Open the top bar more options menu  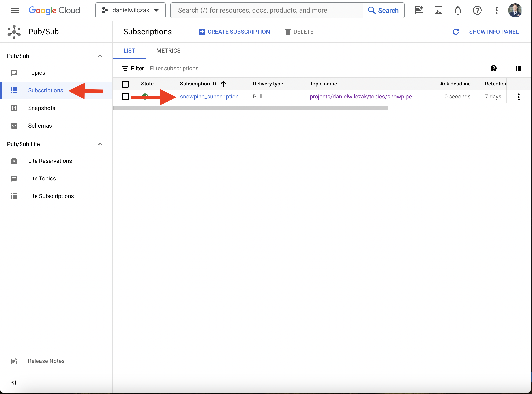(496, 11)
